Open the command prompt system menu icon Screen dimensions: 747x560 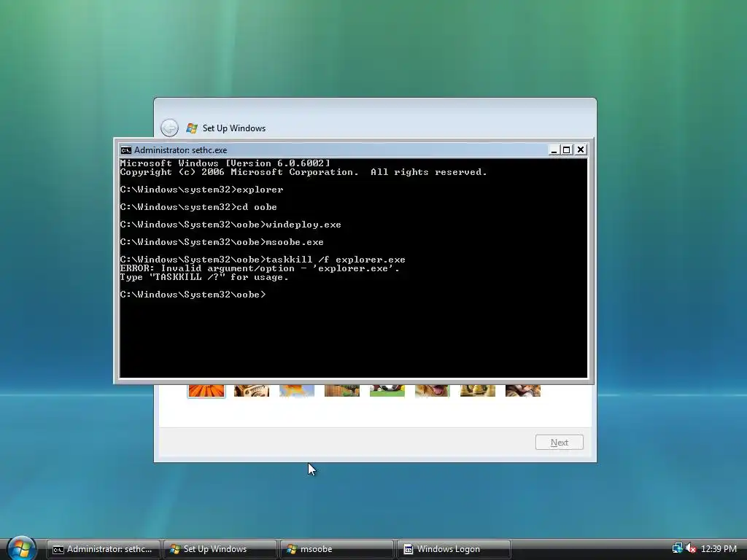click(125, 150)
